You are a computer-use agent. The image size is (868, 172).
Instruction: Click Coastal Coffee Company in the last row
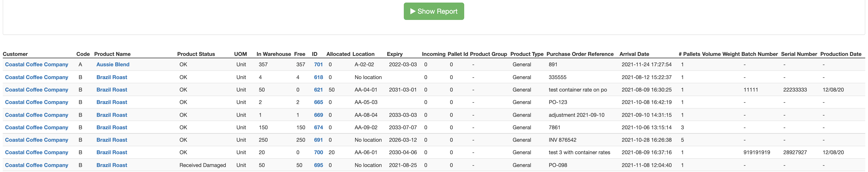(36, 165)
